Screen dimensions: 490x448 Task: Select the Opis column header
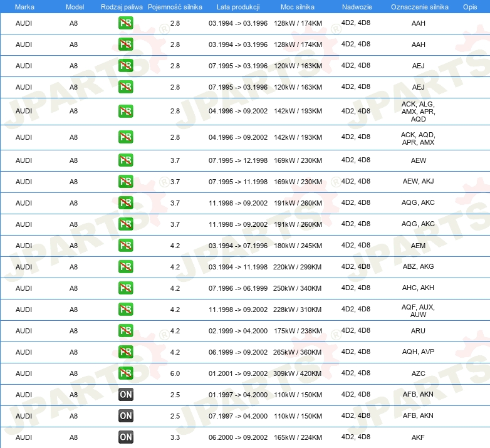coord(469,6)
